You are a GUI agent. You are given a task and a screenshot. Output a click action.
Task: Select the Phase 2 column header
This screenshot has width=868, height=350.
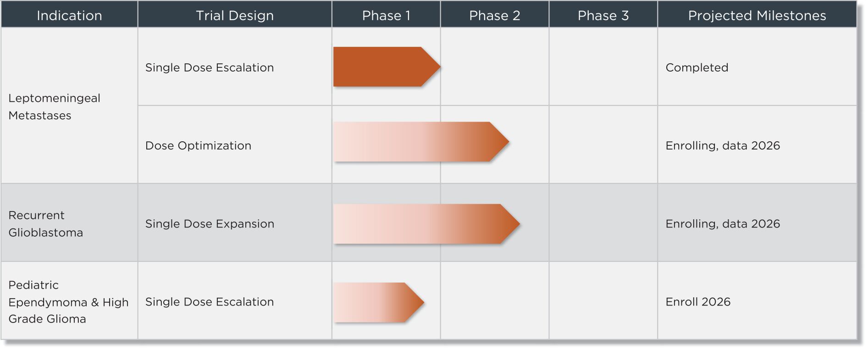click(494, 16)
